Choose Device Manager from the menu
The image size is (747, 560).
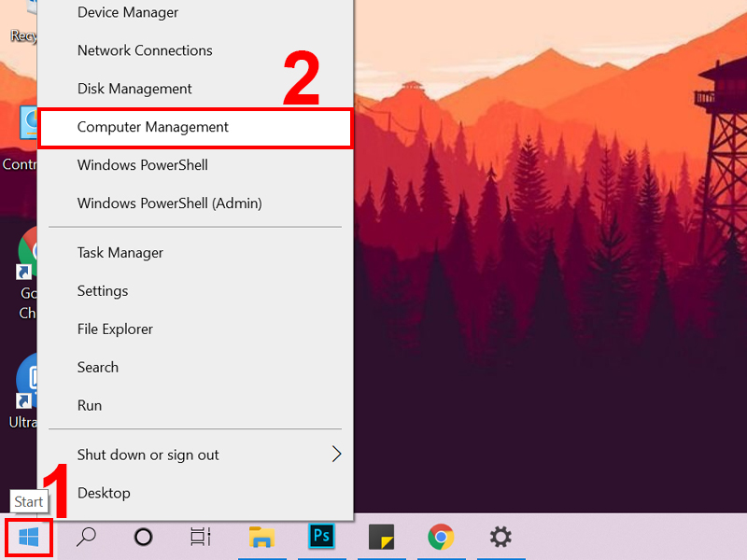pos(195,12)
